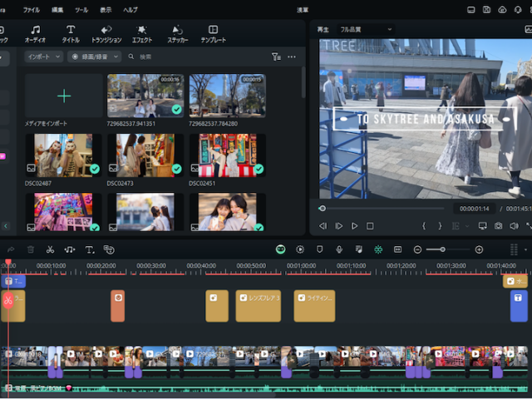
Task: Open the ヘルプ menu
Action: pyautogui.click(x=131, y=9)
